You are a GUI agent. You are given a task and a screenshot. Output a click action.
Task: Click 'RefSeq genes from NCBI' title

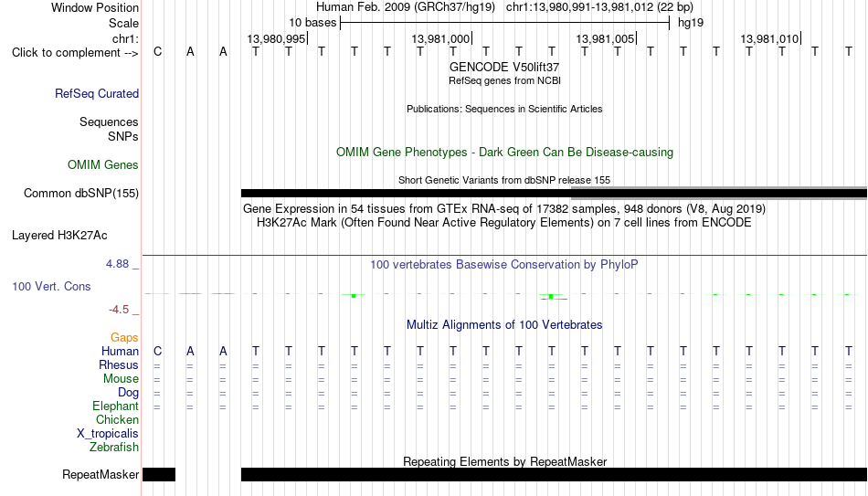pyautogui.click(x=504, y=80)
